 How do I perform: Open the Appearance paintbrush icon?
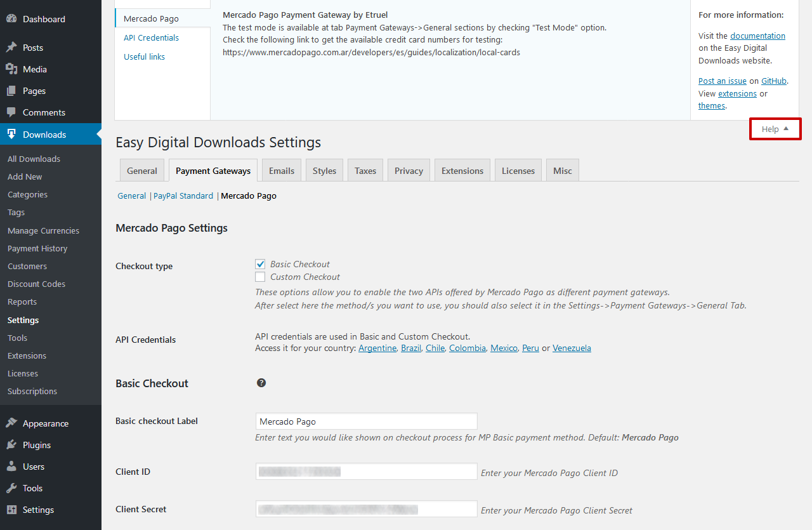point(11,423)
